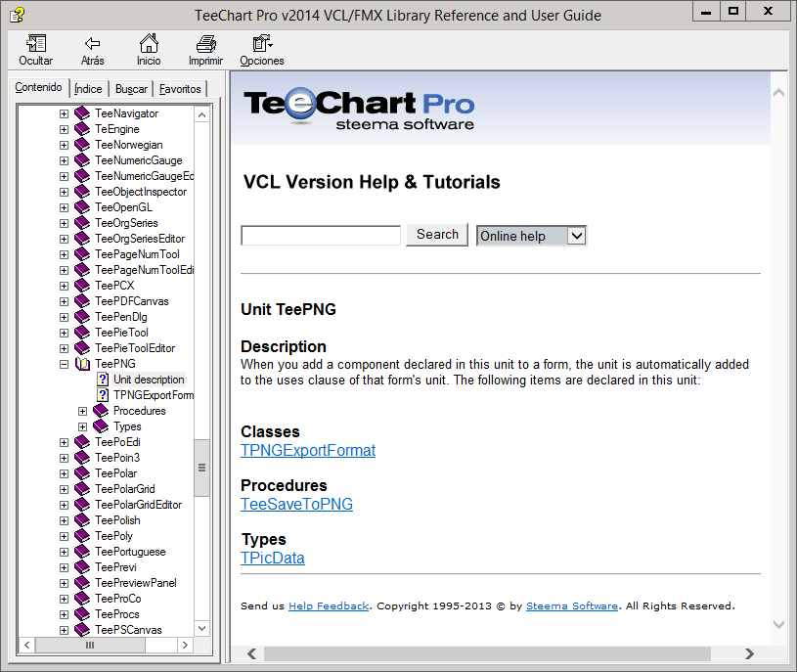Screen dimensions: 797x672
Task: Click the TeeOpenGL book icon
Action: click(x=82, y=207)
